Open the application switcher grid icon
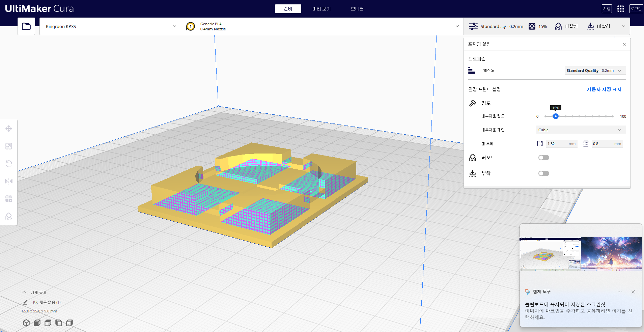644x332 pixels. coord(620,9)
